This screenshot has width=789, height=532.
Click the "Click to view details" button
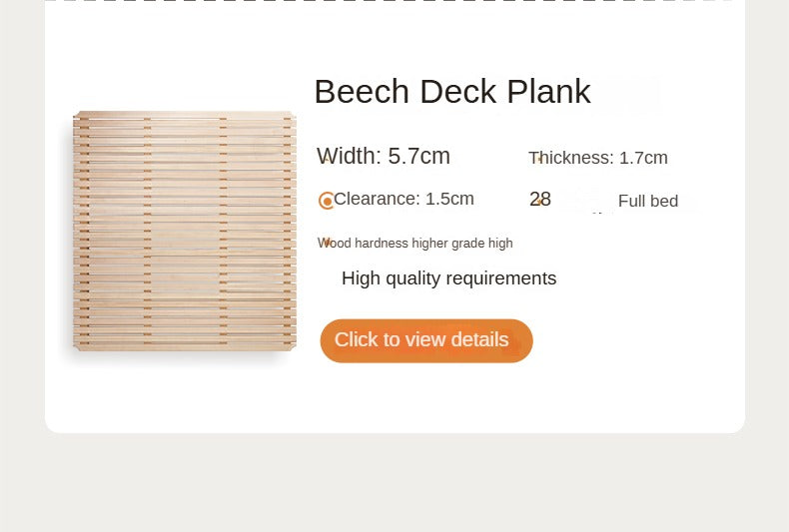(426, 340)
